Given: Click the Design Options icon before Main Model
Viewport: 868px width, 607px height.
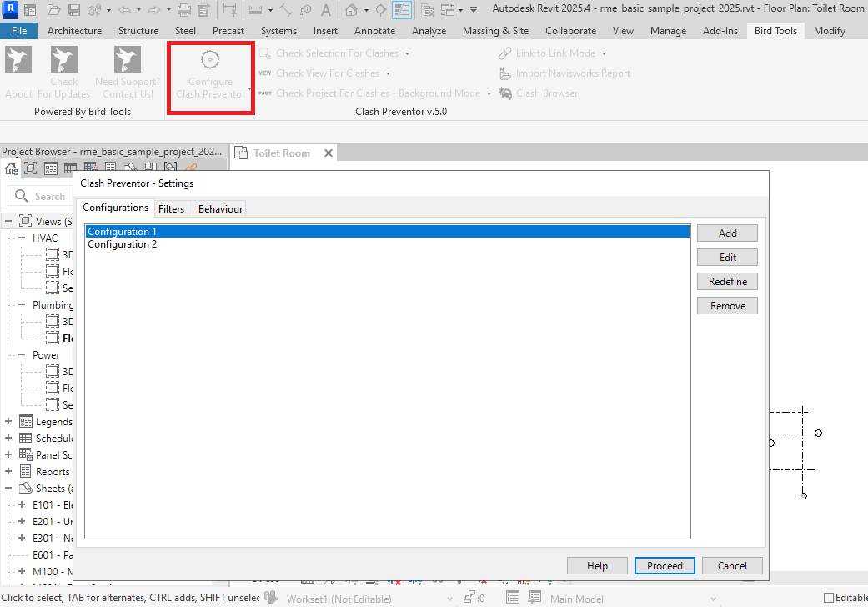Looking at the screenshot, I should click(x=534, y=598).
